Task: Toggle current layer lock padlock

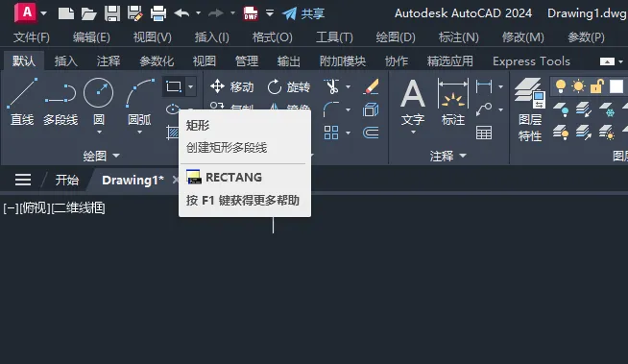Action: point(596,86)
